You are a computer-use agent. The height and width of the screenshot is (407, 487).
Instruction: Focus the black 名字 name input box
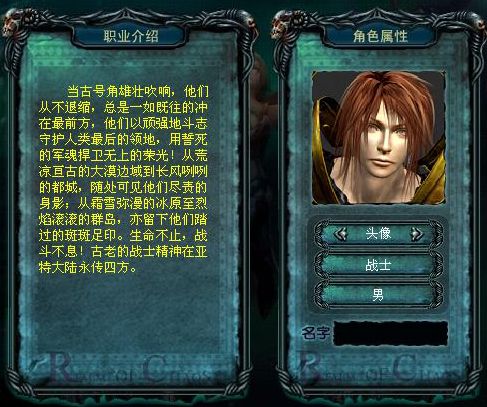tap(391, 333)
